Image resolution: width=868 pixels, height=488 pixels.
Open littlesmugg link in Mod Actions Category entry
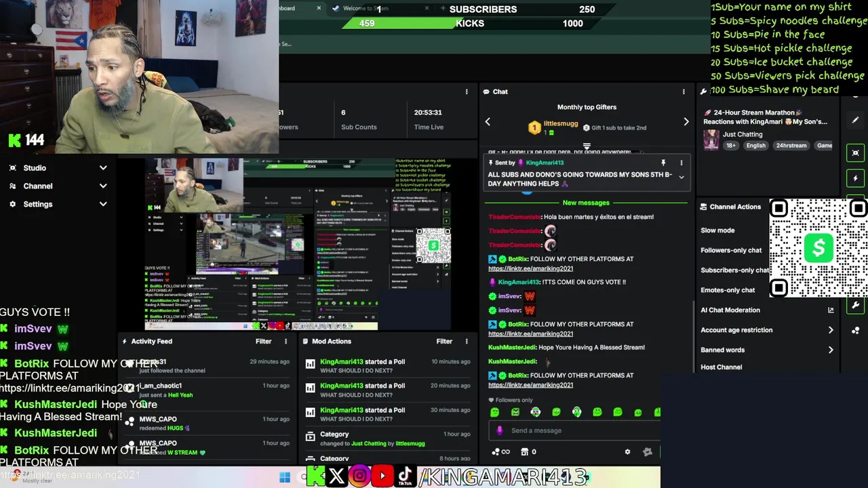click(410, 444)
